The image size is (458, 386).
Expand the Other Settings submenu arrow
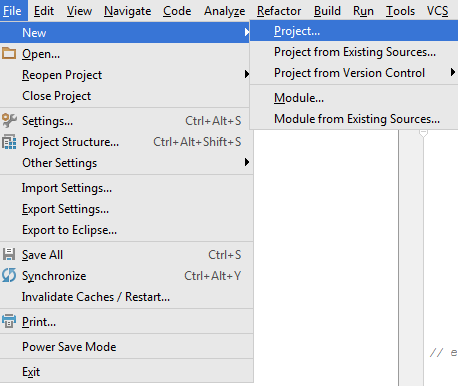click(247, 162)
